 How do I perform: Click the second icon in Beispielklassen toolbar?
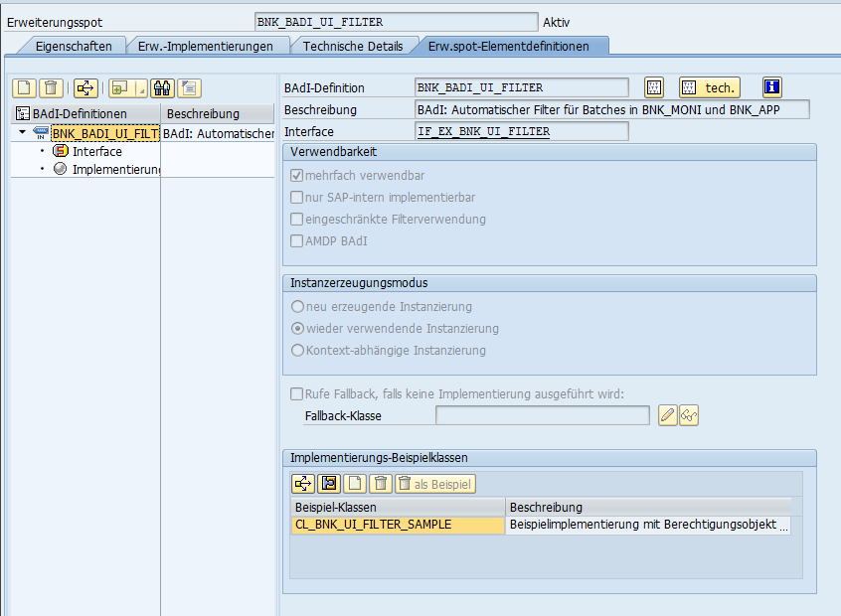(328, 484)
